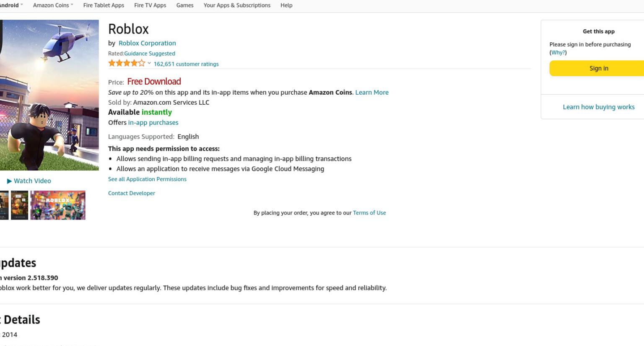This screenshot has height=346, width=644.
Task: Click the Google Cloud Messaging permission line
Action: point(220,169)
